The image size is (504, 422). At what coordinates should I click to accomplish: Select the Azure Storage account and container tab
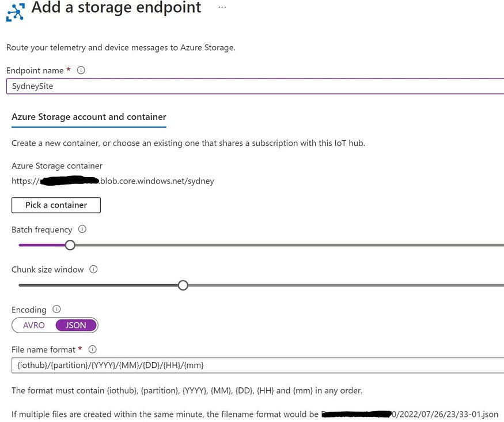[89, 117]
